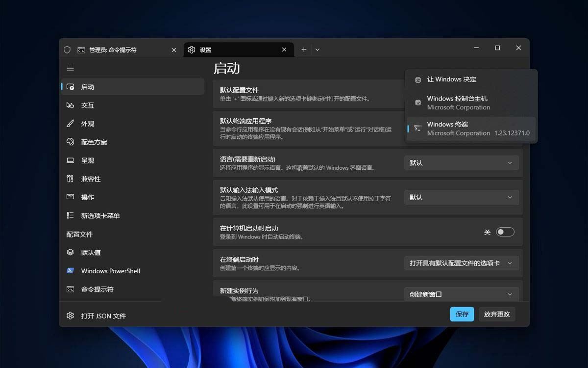
Task: Click the 启动 startup icon in sidebar
Action: point(71,87)
